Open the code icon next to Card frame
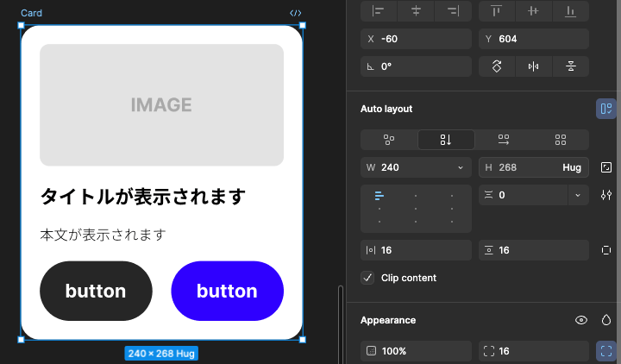621x364 pixels. point(296,13)
